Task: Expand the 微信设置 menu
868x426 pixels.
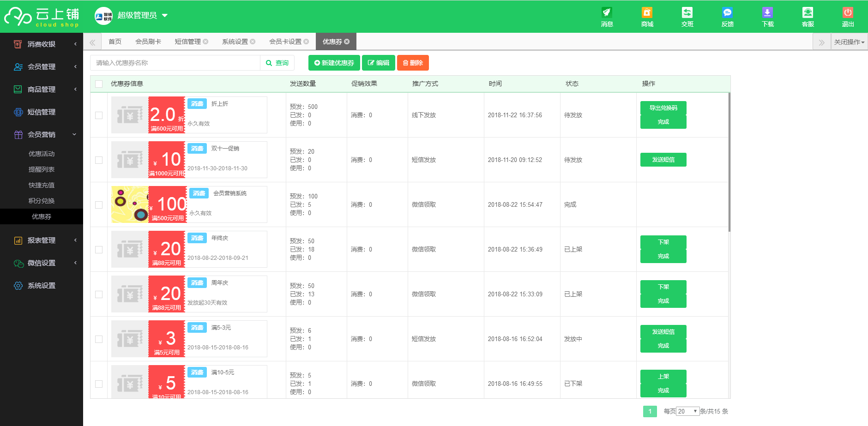Action: (x=75, y=263)
